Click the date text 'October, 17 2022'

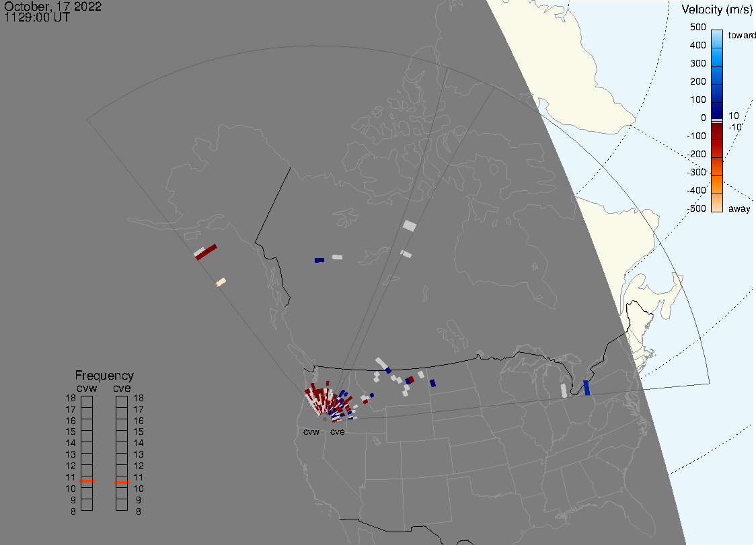click(x=53, y=7)
